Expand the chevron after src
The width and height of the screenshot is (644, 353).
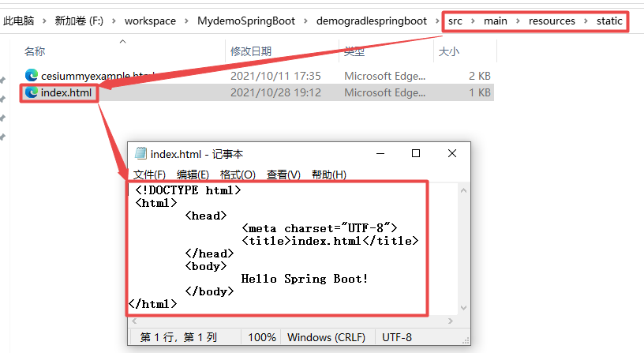(474, 21)
